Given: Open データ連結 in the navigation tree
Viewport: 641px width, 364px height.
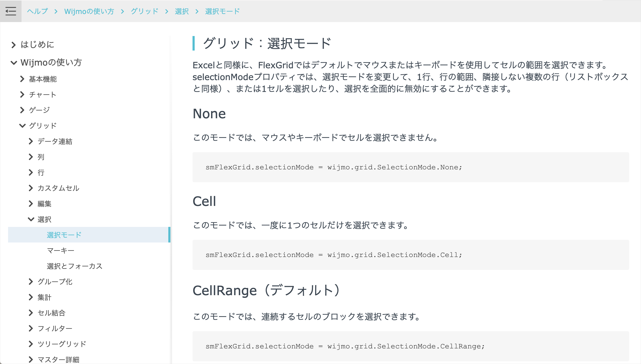Looking at the screenshot, I should 55,141.
